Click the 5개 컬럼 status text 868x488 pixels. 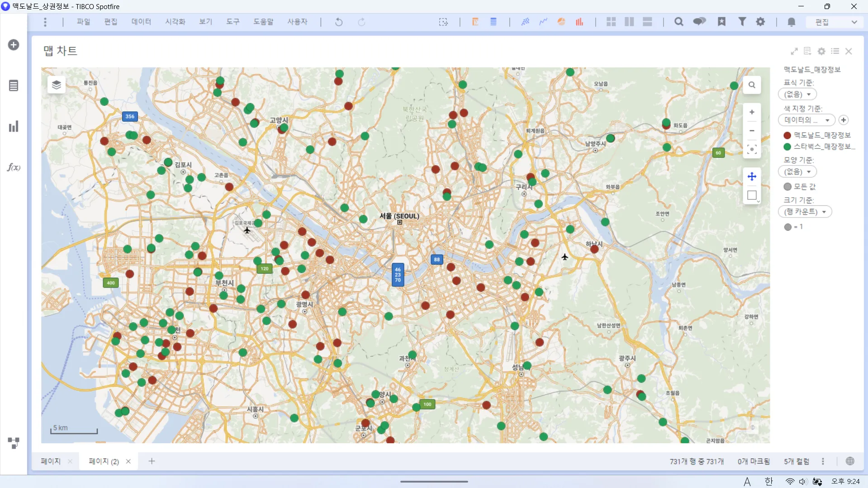[x=797, y=461]
